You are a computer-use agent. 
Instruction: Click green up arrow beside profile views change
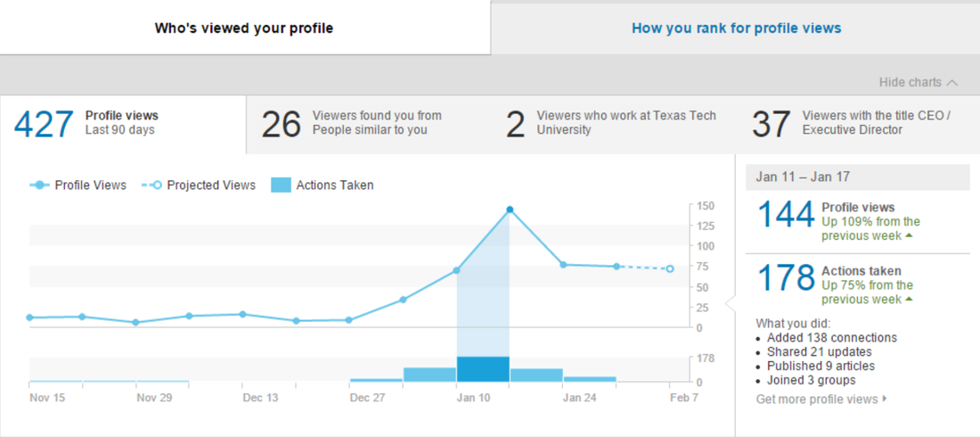pyautogui.click(x=909, y=236)
